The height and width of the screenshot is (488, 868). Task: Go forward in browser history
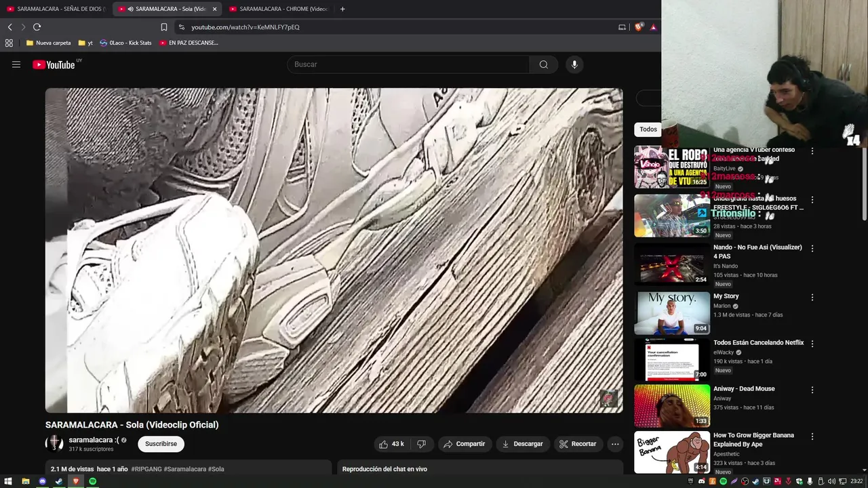(23, 27)
